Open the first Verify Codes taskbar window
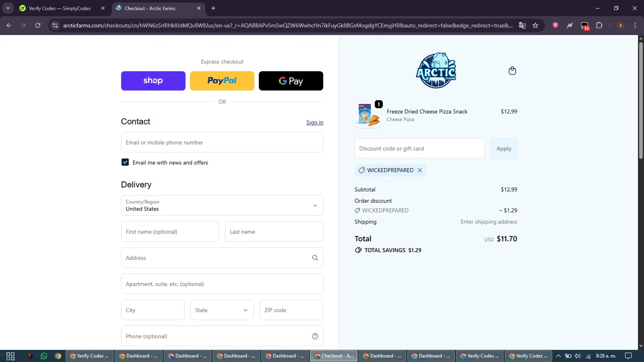Image resolution: width=644 pixels, height=362 pixels. click(x=89, y=356)
